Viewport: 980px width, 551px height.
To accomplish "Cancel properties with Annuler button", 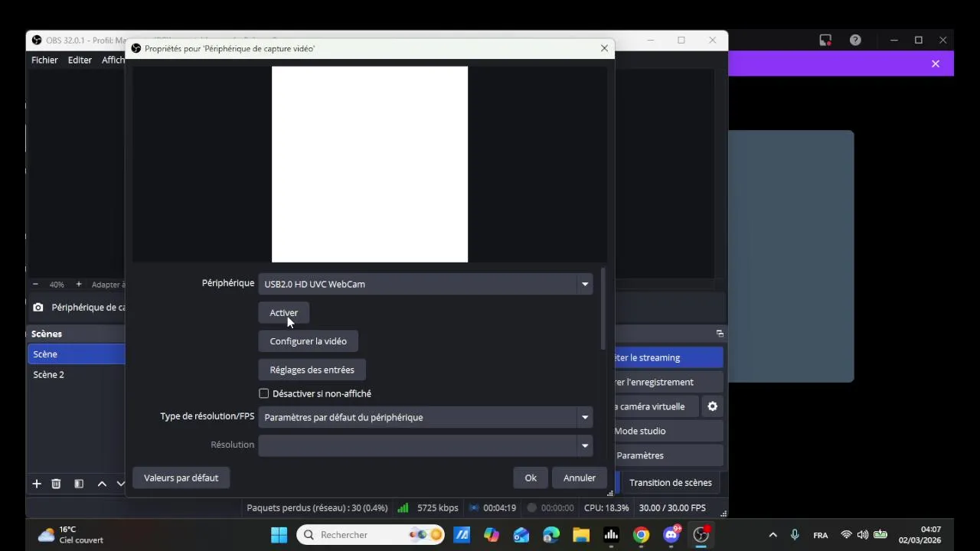I will click(580, 478).
